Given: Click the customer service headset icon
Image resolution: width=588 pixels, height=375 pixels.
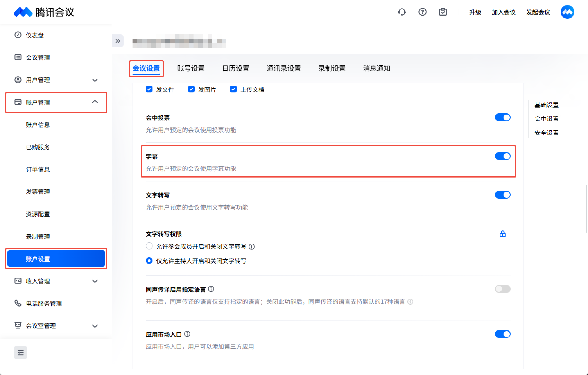Looking at the screenshot, I should tap(402, 12).
